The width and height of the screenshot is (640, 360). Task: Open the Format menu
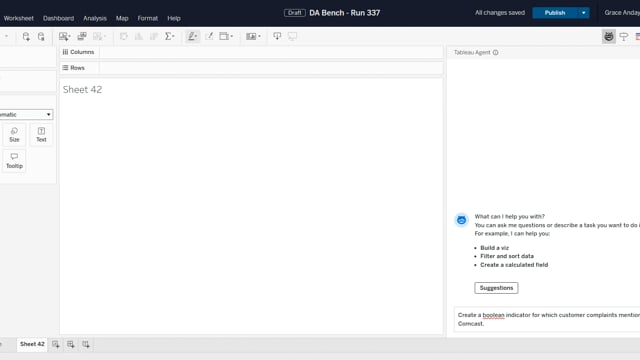pos(147,18)
